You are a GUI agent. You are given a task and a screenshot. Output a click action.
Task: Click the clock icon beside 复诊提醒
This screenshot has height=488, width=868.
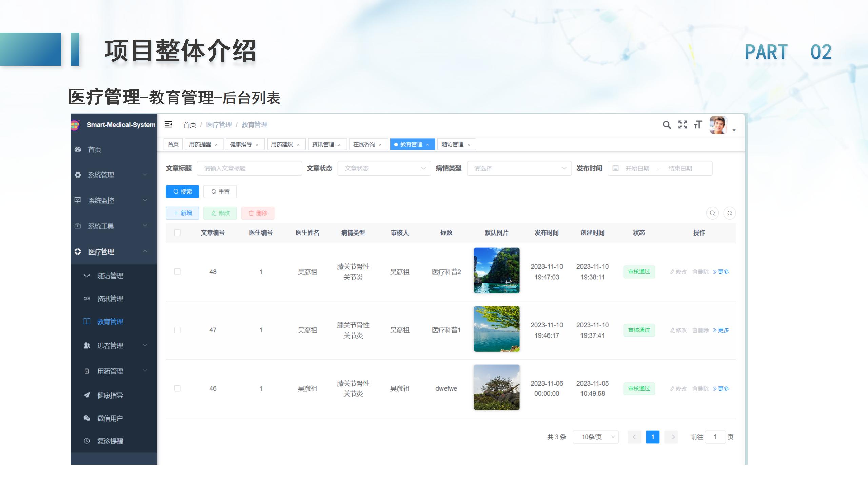click(x=86, y=441)
